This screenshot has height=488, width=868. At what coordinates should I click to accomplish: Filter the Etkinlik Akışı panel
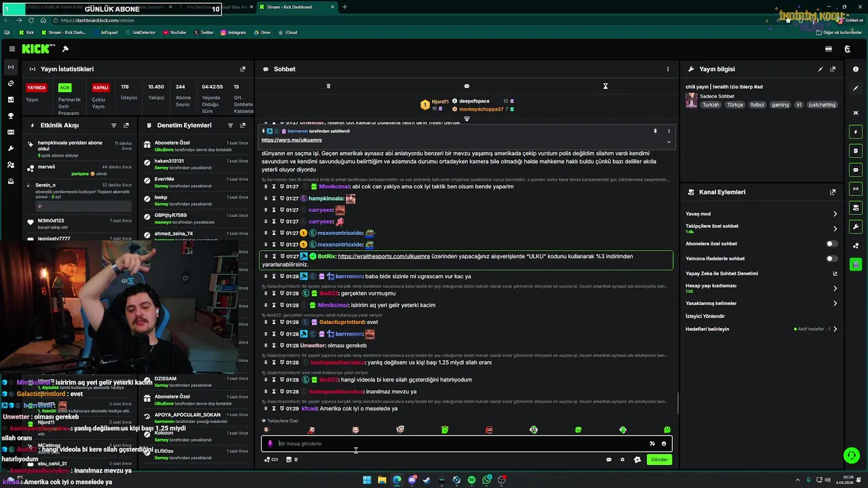[114, 125]
